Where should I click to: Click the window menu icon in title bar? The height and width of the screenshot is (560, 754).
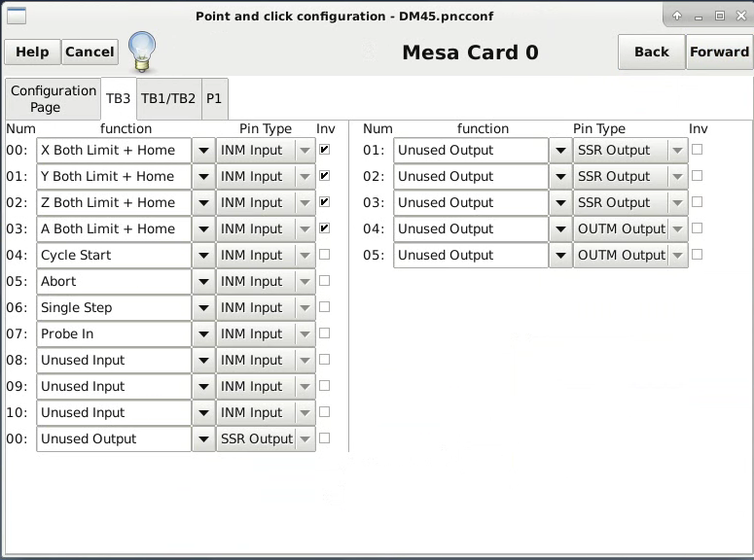tap(17, 16)
